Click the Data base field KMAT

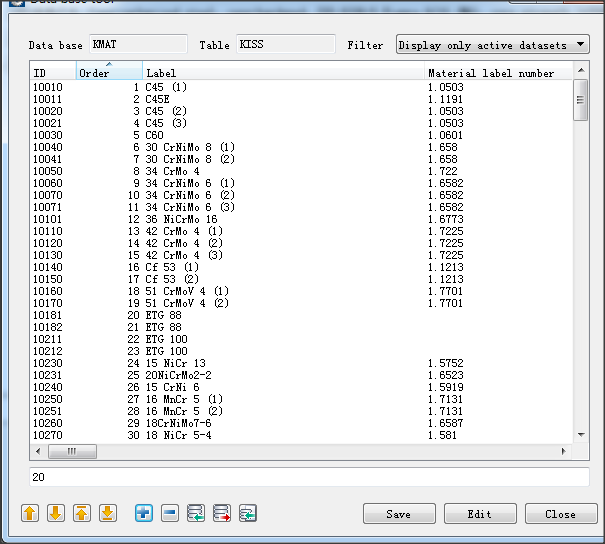pyautogui.click(x=138, y=44)
